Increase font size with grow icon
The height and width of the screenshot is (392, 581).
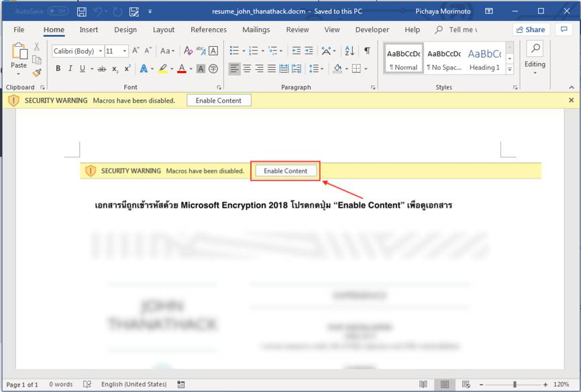pyautogui.click(x=136, y=51)
